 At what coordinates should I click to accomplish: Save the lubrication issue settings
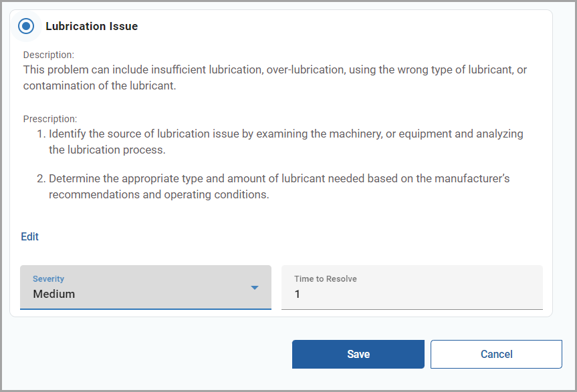click(x=358, y=354)
